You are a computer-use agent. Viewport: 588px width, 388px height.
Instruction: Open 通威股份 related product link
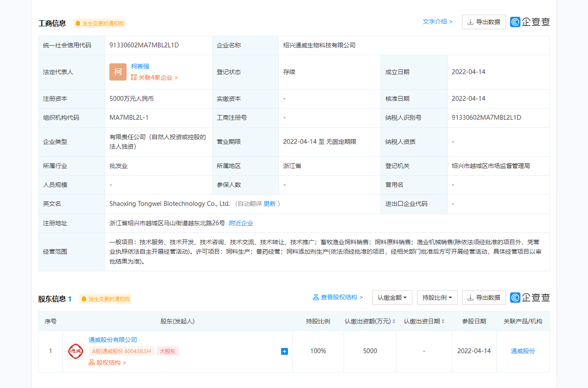pos(523,351)
